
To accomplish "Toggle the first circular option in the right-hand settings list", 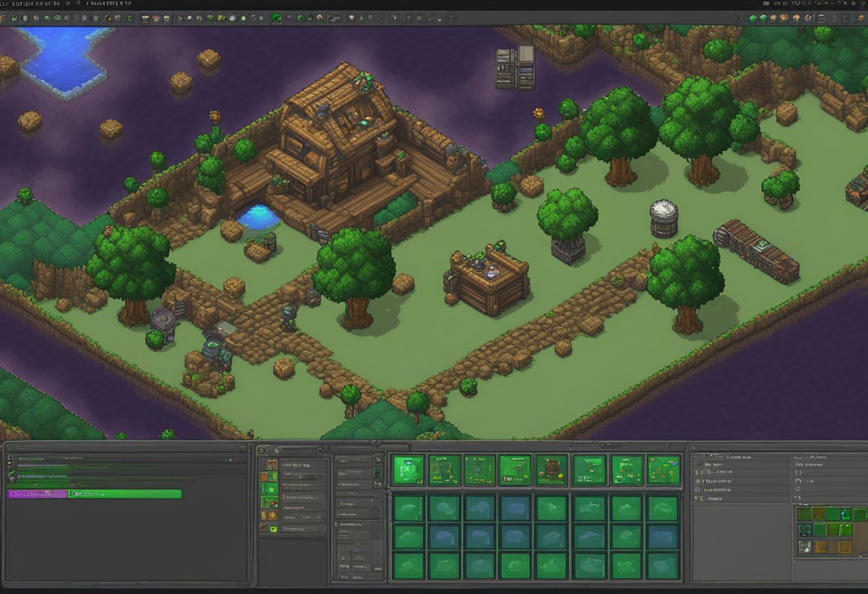I will click(x=699, y=464).
